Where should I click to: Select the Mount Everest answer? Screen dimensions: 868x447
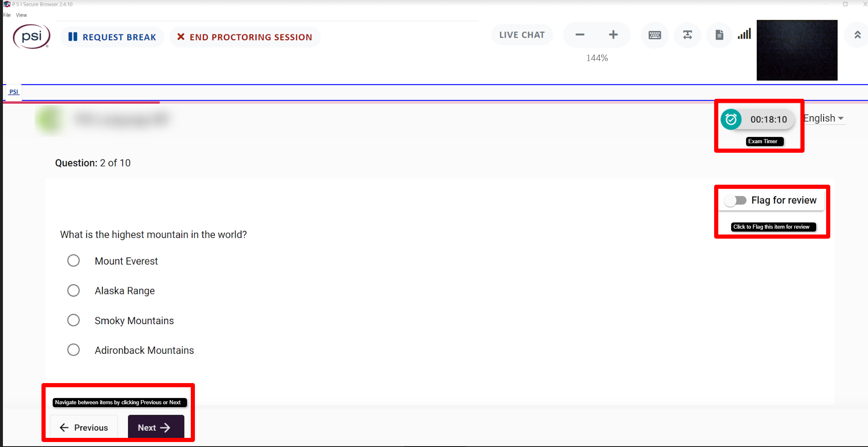[73, 261]
